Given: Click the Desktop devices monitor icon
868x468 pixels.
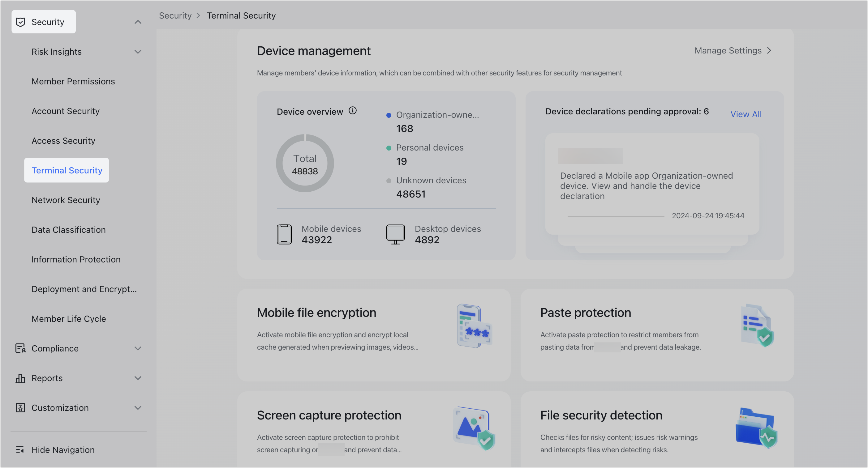Looking at the screenshot, I should [x=395, y=234].
